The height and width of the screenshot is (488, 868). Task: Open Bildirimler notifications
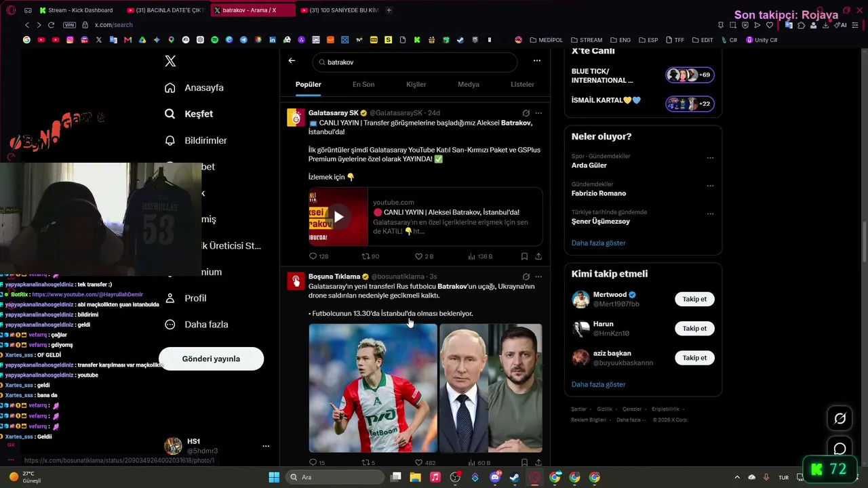pyautogui.click(x=196, y=140)
